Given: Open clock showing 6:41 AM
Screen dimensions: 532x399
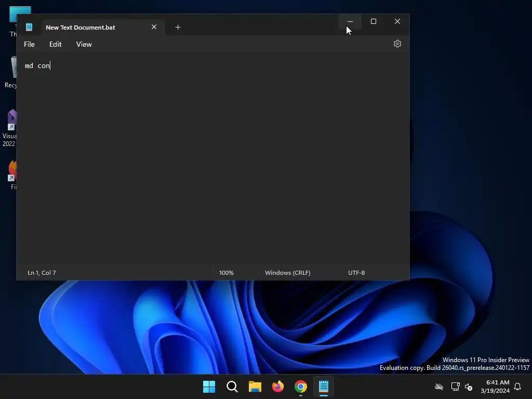Looking at the screenshot, I should coord(495,387).
